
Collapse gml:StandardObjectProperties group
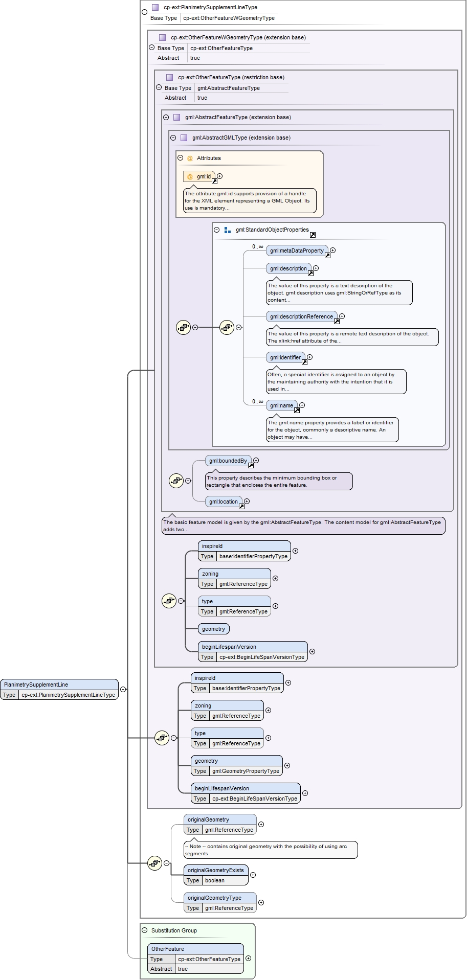(216, 230)
